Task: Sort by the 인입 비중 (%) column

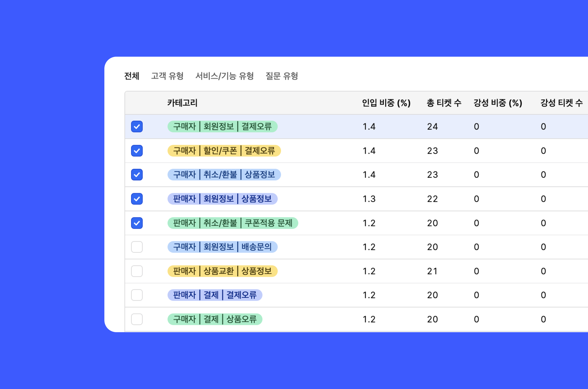Action: point(386,103)
